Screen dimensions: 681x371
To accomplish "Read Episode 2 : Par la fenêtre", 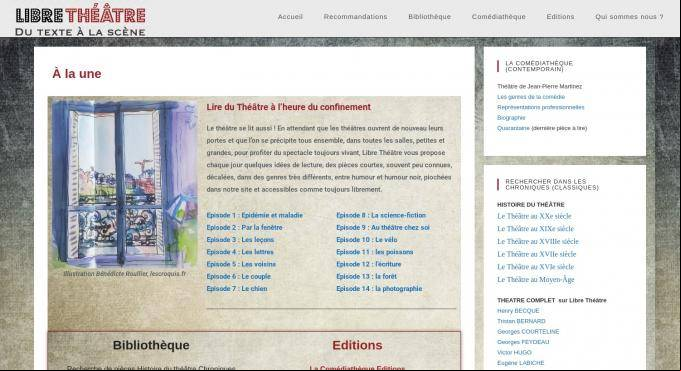I will coord(245,227).
